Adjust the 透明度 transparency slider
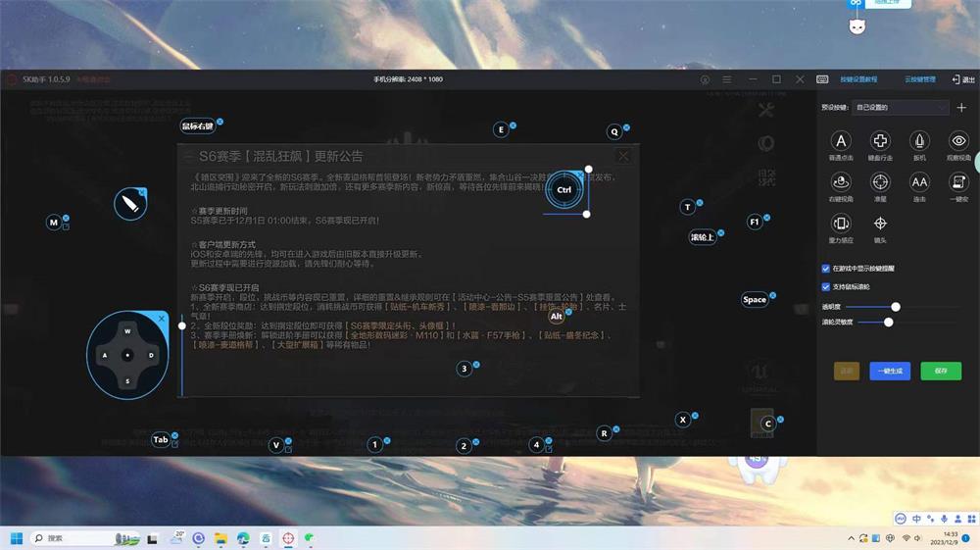Image resolution: width=980 pixels, height=550 pixels. pos(895,307)
